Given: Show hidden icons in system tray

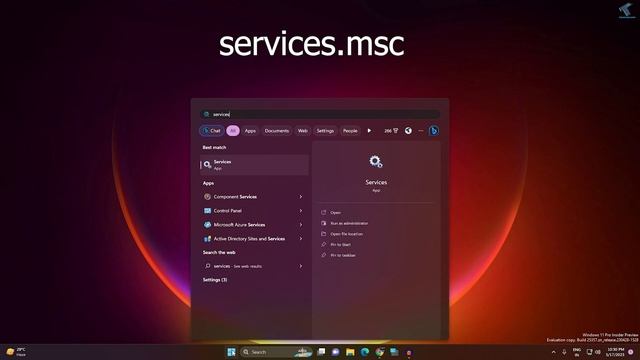Looking at the screenshot, I should (553, 352).
